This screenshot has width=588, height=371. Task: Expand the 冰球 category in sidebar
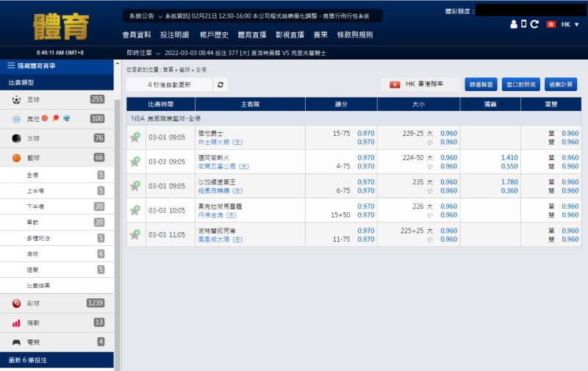57,138
